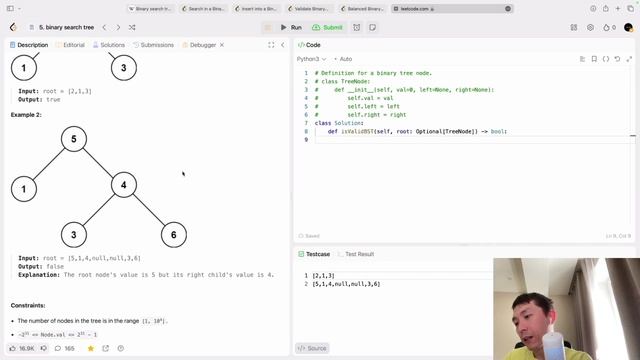Toggle the favorite star
This screenshot has height=360, width=640.
[91, 348]
